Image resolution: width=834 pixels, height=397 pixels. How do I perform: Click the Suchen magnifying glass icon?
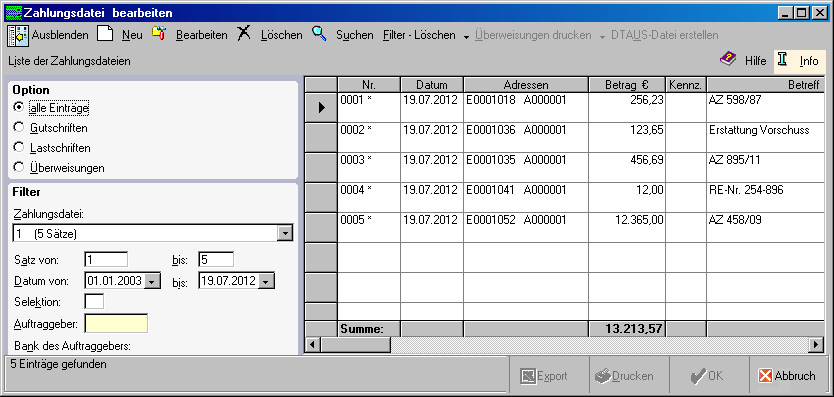(x=319, y=34)
